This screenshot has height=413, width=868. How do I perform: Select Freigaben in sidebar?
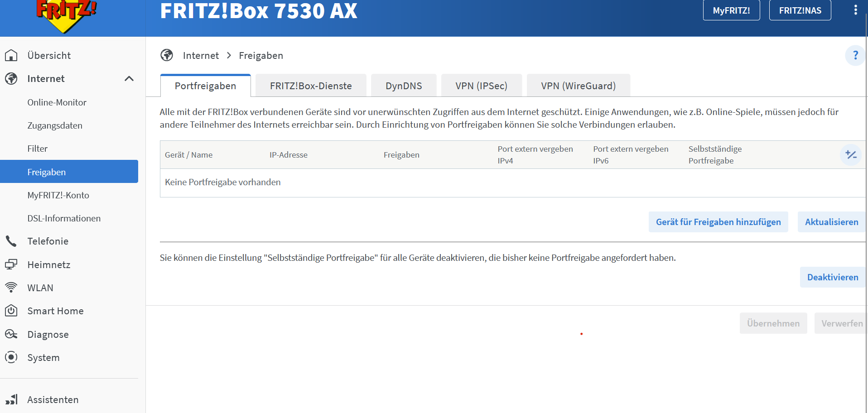click(x=69, y=172)
